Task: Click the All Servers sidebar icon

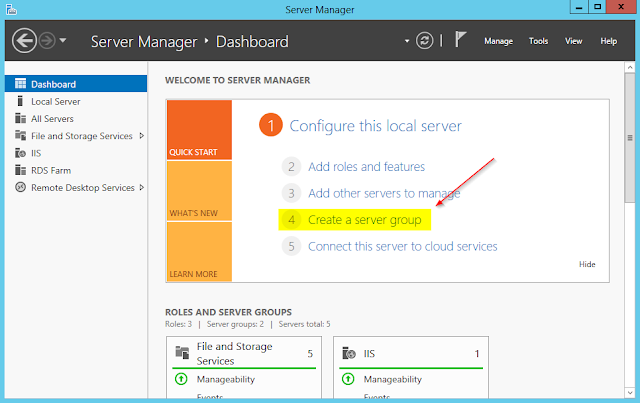Action: pyautogui.click(x=21, y=119)
